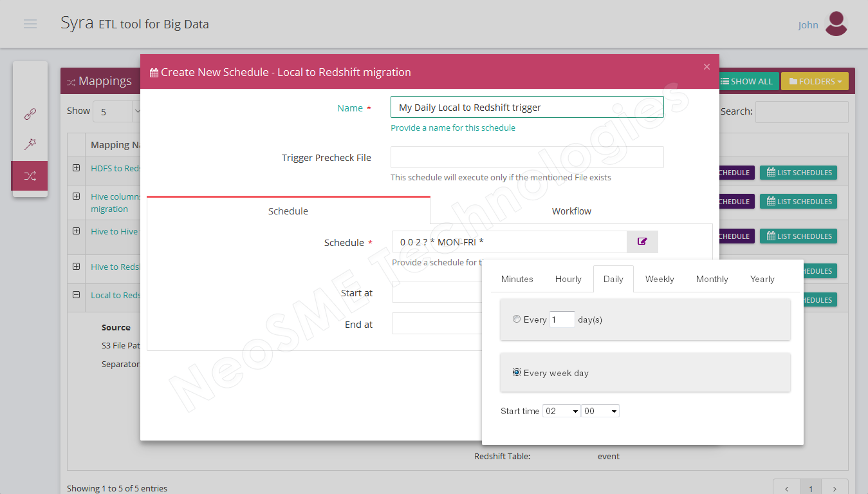This screenshot has height=494, width=868.
Task: Collapse the Local to Redshift row
Action: click(x=77, y=295)
